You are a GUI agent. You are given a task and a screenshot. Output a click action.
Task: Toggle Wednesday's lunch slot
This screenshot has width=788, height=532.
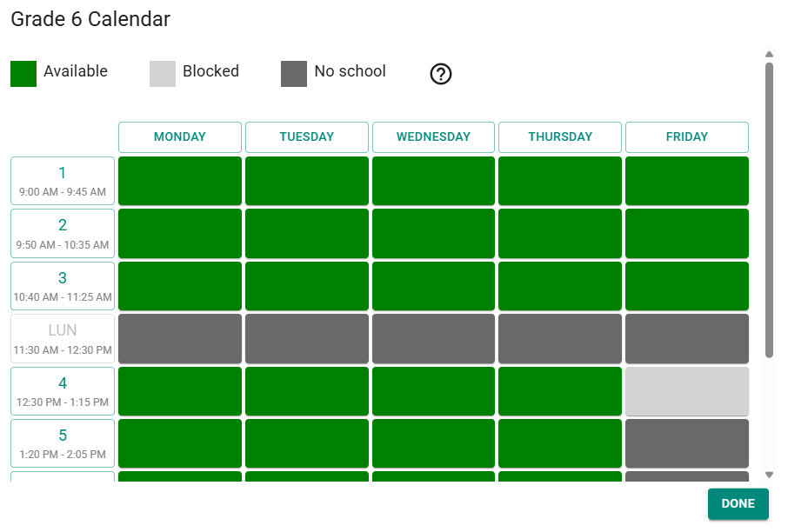pos(433,339)
